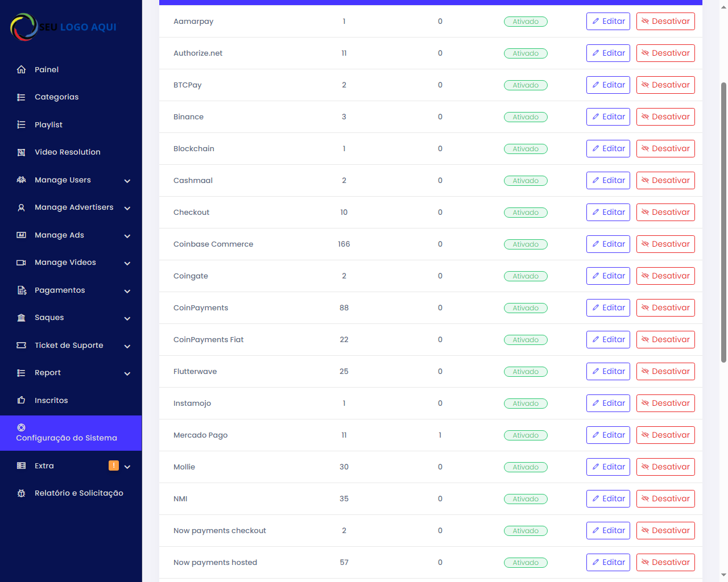Edit the Flutterwave gateway
Image resolution: width=728 pixels, height=582 pixels.
(x=608, y=372)
